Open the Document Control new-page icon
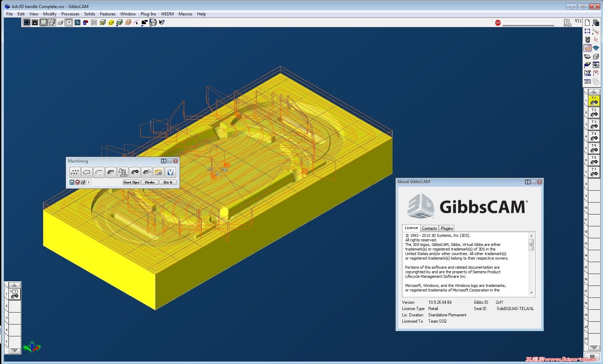The width and height of the screenshot is (603, 364). point(588,23)
